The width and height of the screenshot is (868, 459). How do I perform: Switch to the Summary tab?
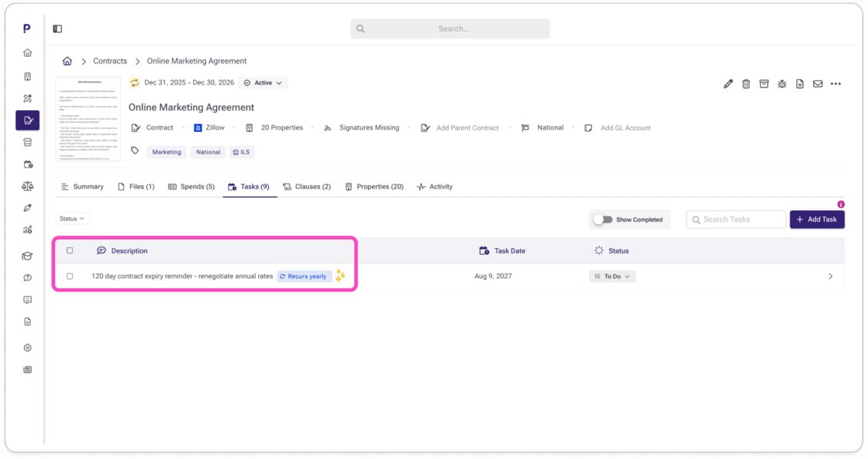point(82,187)
